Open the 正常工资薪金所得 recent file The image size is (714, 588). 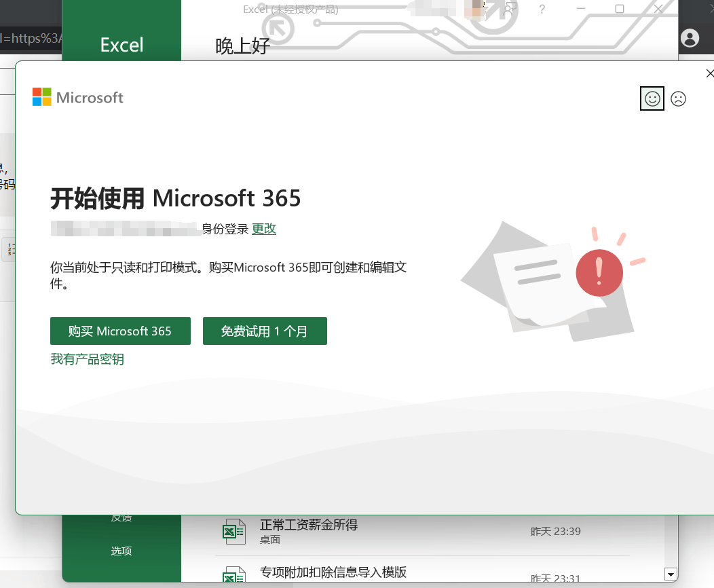point(421,531)
